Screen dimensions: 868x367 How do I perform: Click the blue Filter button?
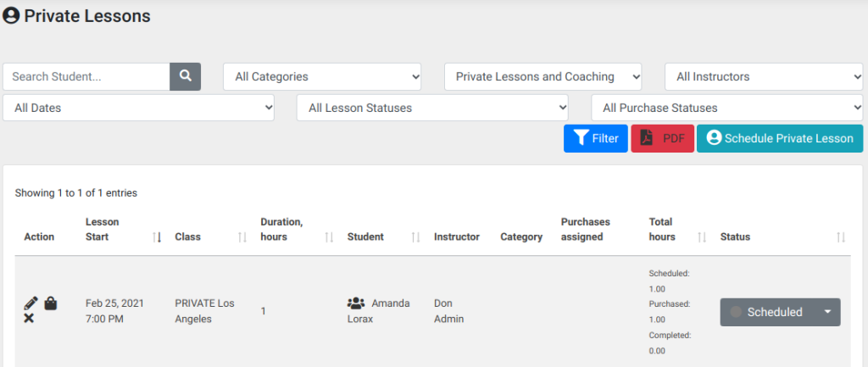pos(596,138)
